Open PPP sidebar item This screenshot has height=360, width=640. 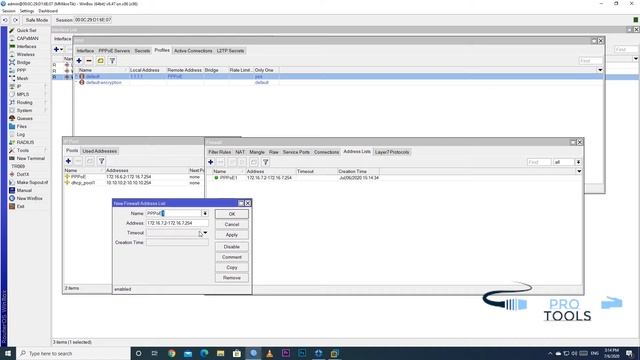(21, 71)
